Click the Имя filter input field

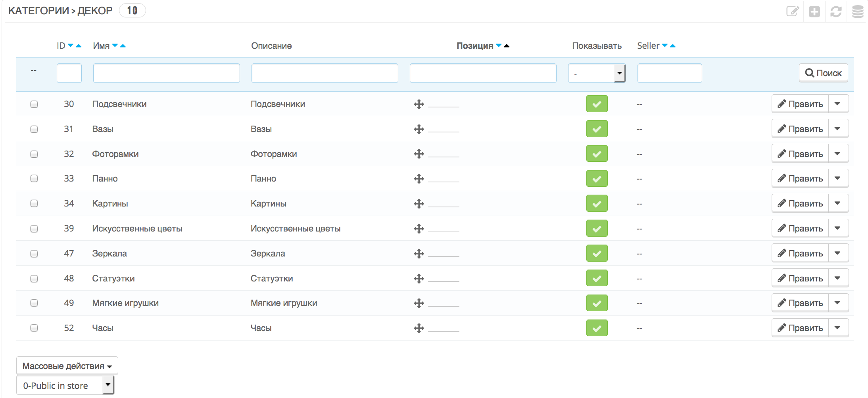pyautogui.click(x=166, y=73)
